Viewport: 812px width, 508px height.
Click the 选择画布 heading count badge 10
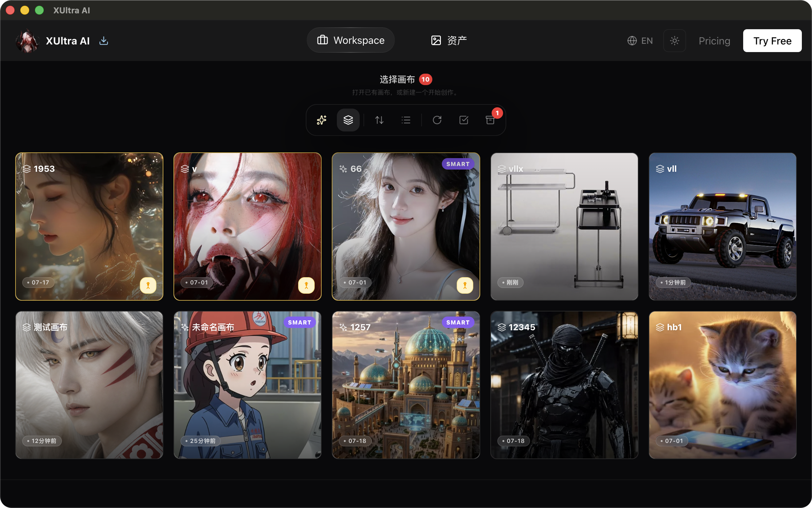pyautogui.click(x=425, y=79)
